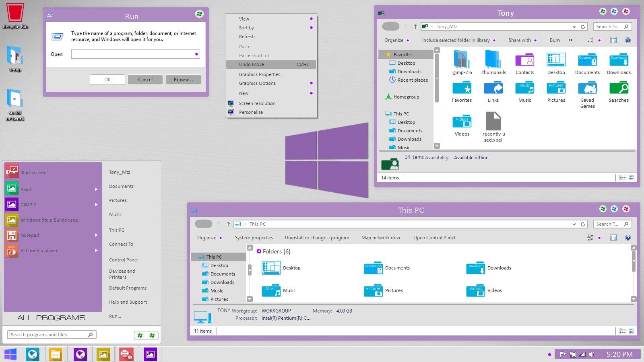Image resolution: width=644 pixels, height=362 pixels.
Task: Switch Tony window status bar to large icons
Action: click(x=632, y=178)
